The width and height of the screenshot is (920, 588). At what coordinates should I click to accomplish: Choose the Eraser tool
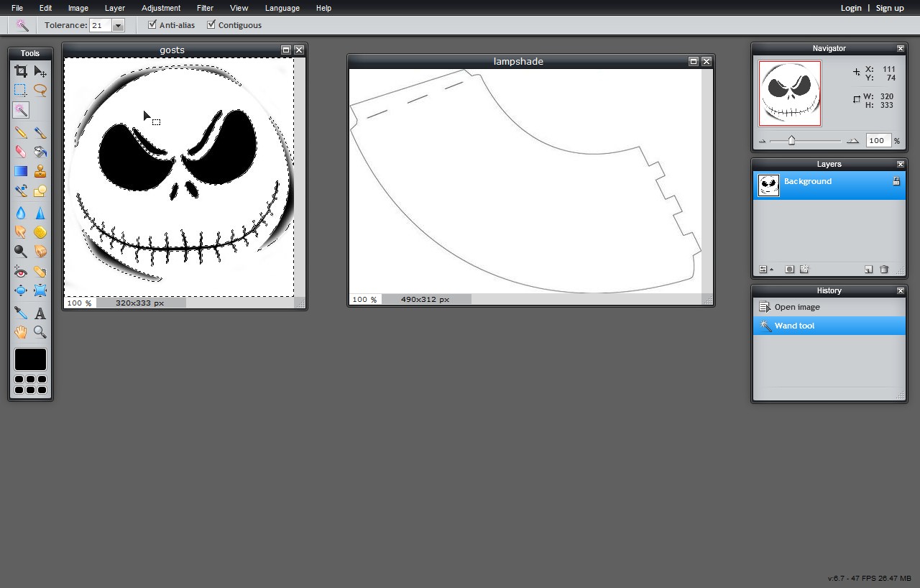click(x=21, y=152)
